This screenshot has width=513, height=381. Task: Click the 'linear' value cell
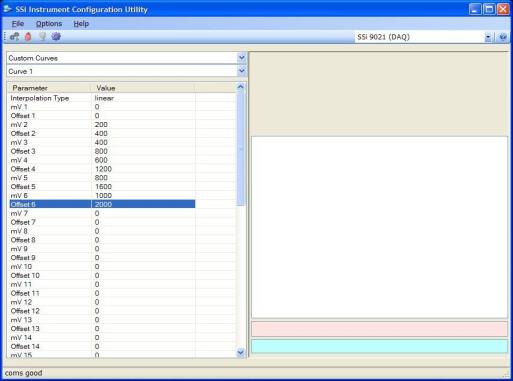(104, 98)
